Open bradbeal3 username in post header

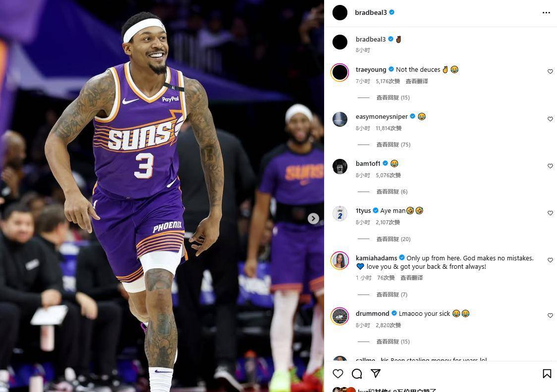tap(371, 12)
